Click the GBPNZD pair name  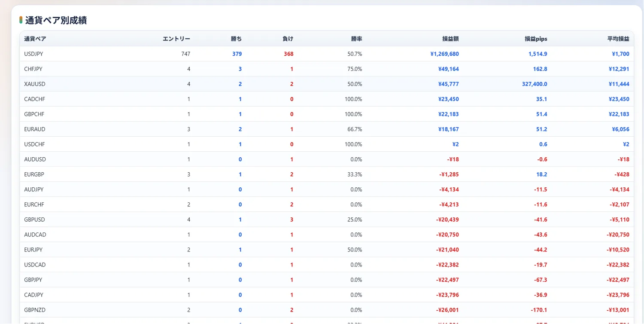pyautogui.click(x=35, y=310)
